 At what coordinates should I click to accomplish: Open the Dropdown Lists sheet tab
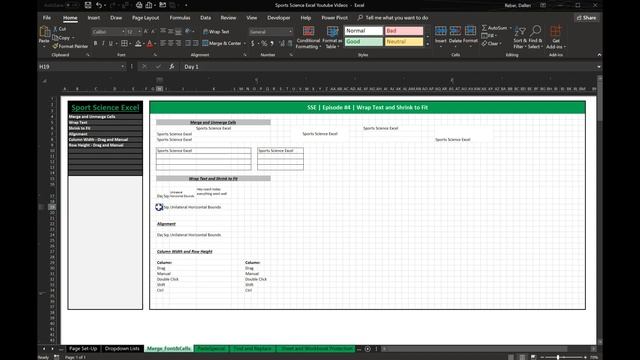tap(122, 349)
